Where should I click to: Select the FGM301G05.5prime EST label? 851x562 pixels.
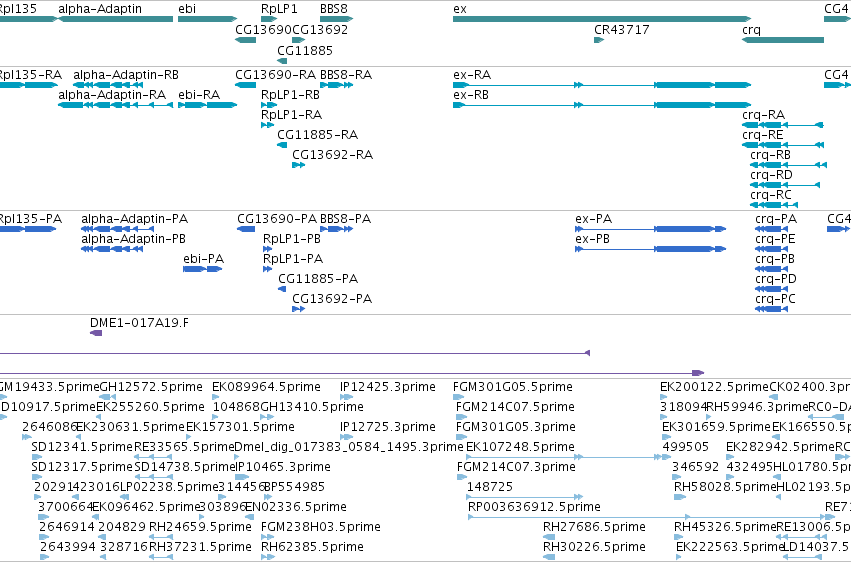[513, 387]
